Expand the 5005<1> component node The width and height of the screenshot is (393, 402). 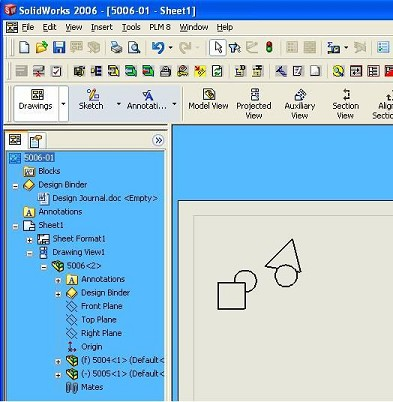point(58,375)
